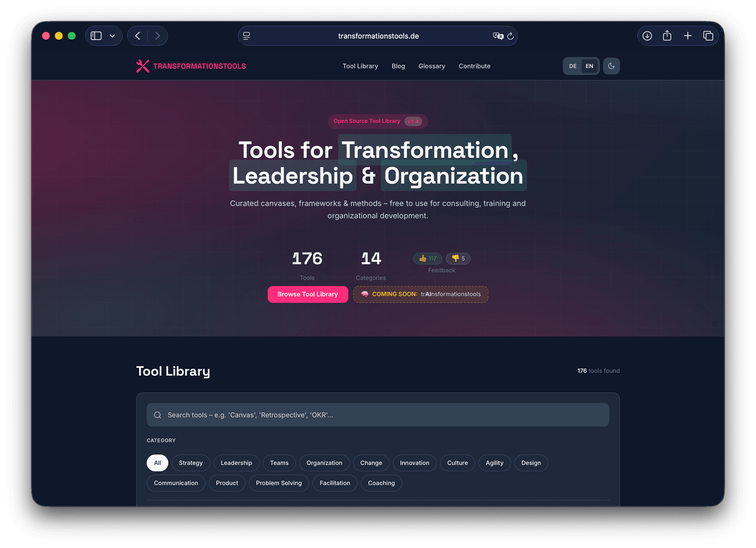Open a new tab with plus icon
The image size is (756, 548).
point(688,36)
